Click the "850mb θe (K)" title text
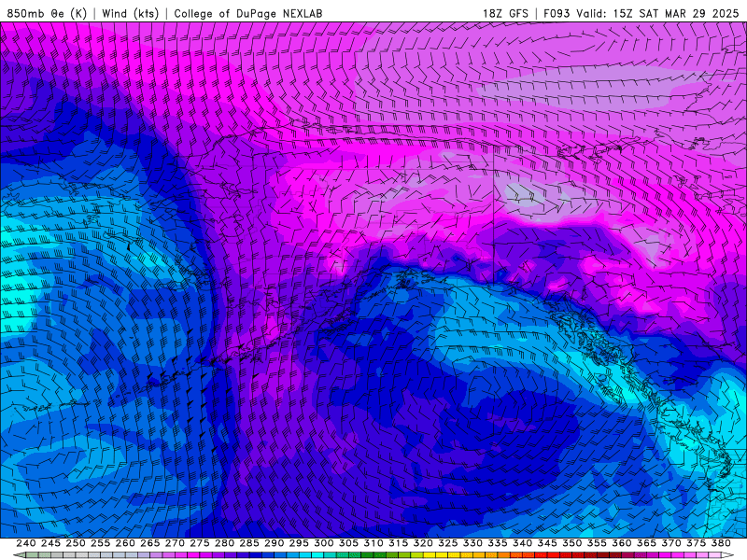The image size is (747, 560). 47,13
